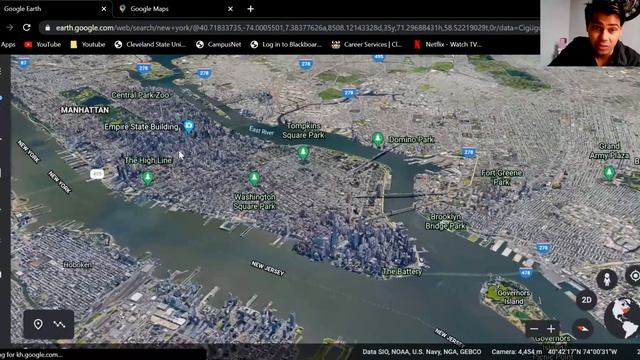The width and height of the screenshot is (640, 360).
Task: Select the Domino Park pin
Action: [378, 139]
